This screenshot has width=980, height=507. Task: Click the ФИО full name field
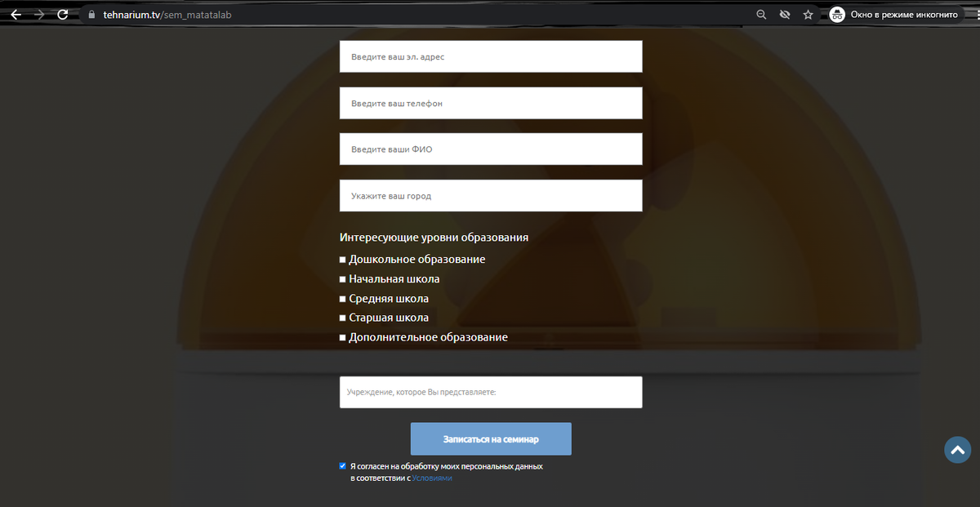pos(491,149)
